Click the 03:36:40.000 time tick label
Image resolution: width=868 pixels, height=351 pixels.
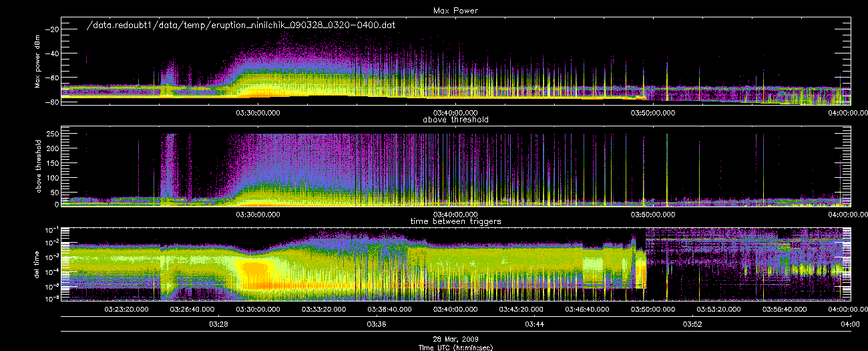(x=390, y=309)
